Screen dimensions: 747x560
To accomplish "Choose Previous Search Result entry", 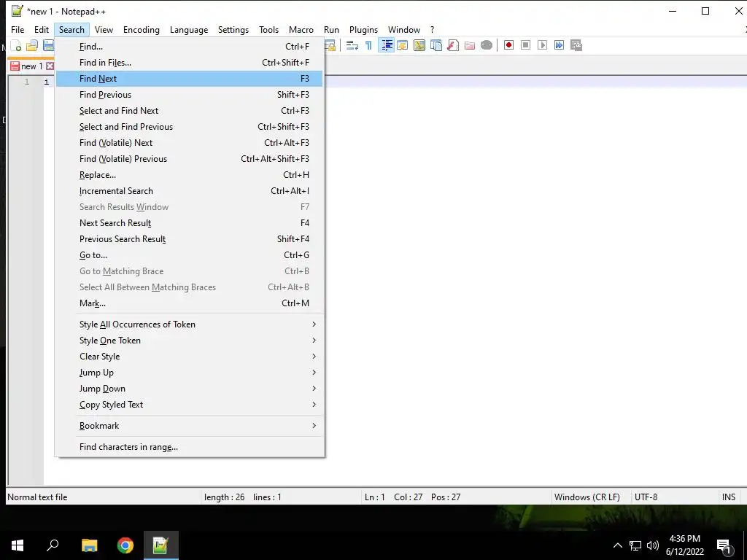I will click(x=189, y=239).
